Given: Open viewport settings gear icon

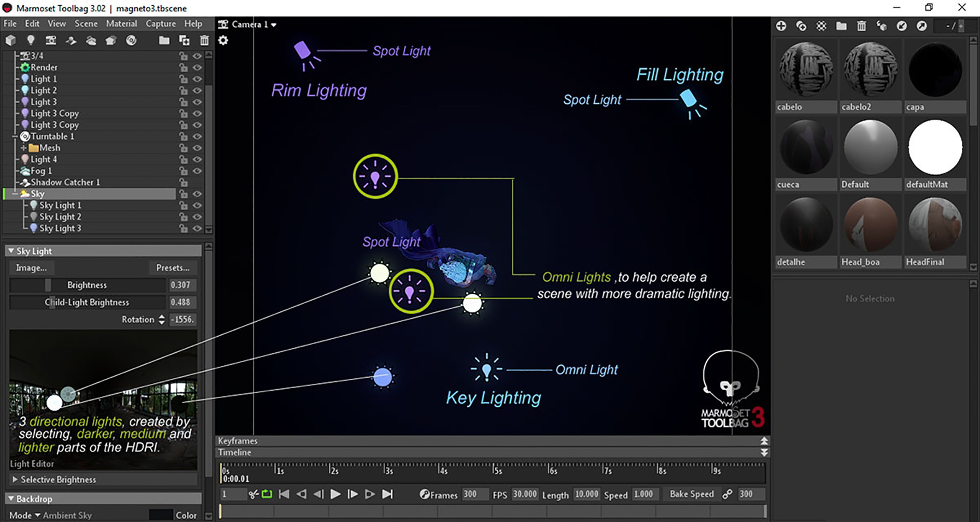Looking at the screenshot, I should 223,40.
